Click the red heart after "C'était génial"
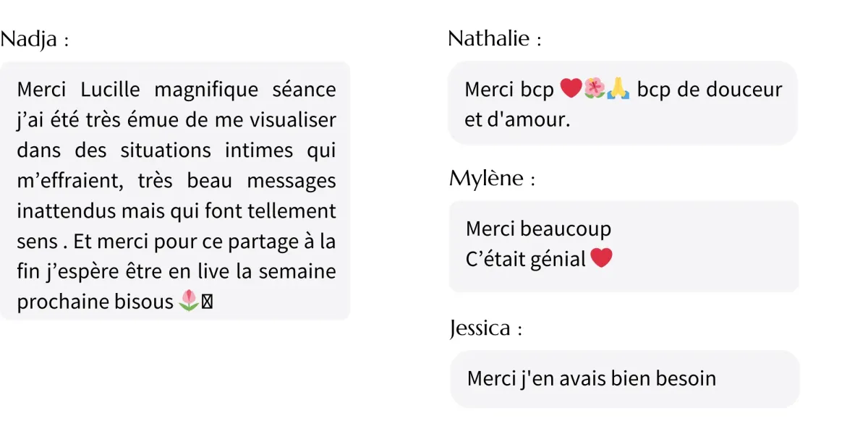The width and height of the screenshot is (868, 434). coord(601,258)
